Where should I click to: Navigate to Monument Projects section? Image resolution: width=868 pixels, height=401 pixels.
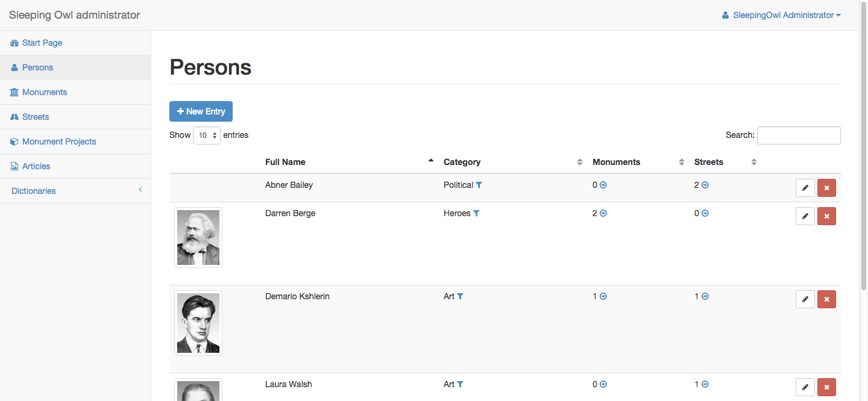pos(75,141)
